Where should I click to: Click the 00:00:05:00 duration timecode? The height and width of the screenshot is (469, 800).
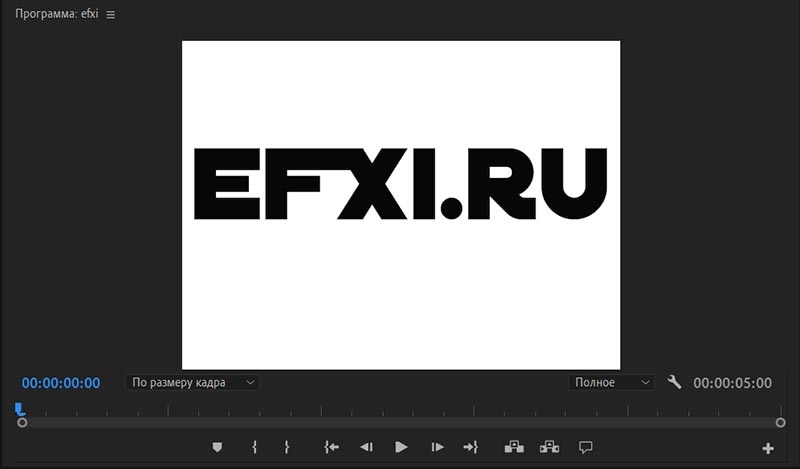tap(732, 383)
